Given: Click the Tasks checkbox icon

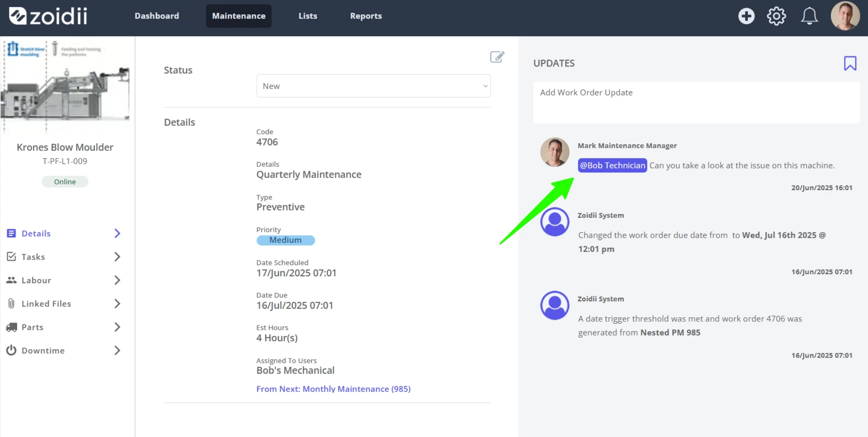Looking at the screenshot, I should [11, 257].
